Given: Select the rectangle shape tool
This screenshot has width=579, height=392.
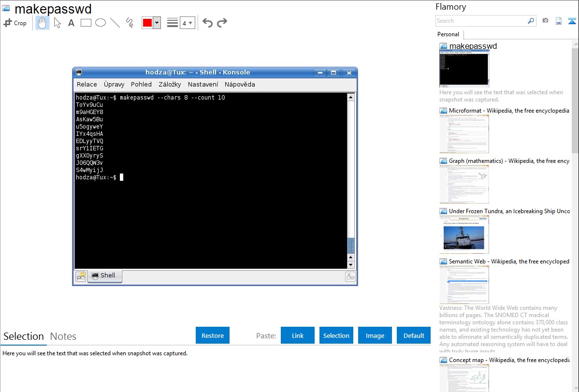Looking at the screenshot, I should point(86,23).
